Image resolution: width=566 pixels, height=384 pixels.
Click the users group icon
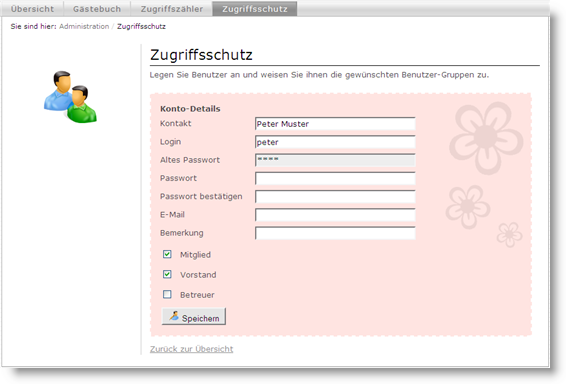click(70, 97)
